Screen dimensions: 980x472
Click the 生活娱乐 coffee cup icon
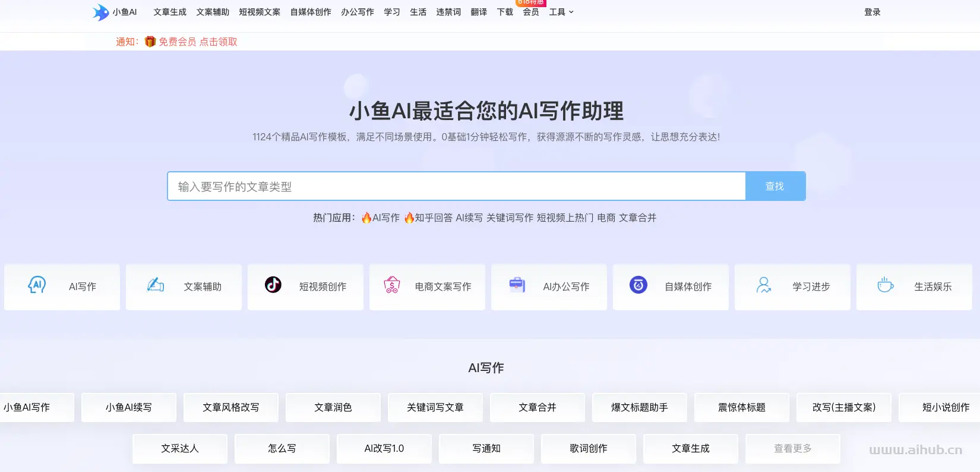point(886,285)
